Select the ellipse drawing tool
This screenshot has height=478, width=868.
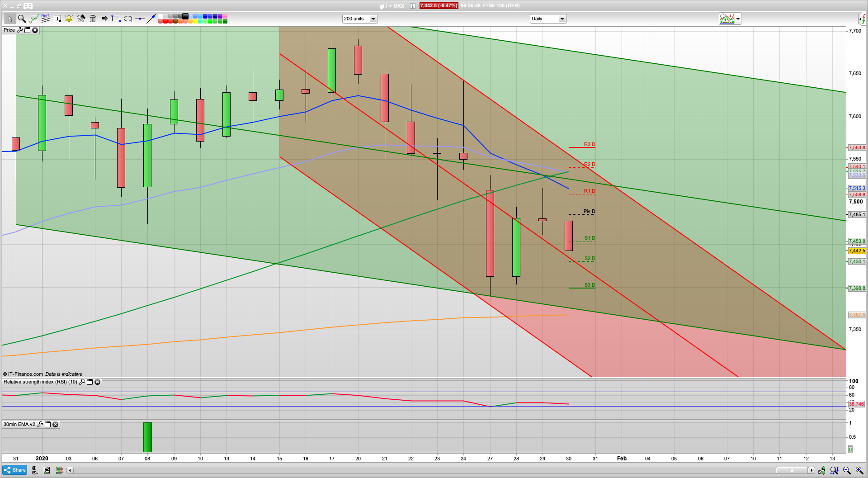pyautogui.click(x=128, y=19)
